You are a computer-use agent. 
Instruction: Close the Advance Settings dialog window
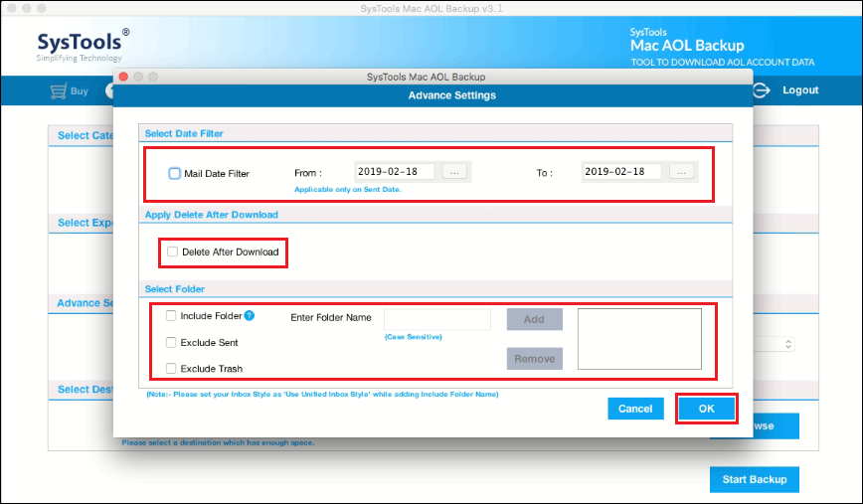tap(124, 77)
